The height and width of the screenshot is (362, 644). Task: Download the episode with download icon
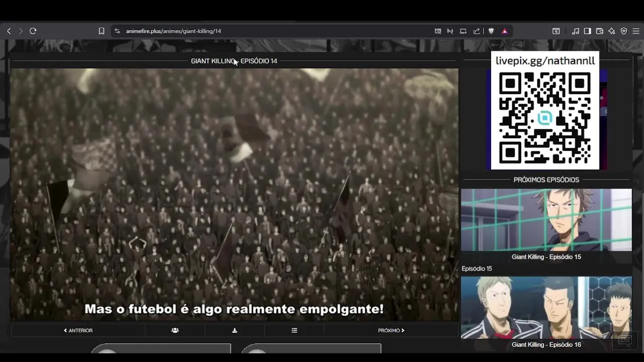pyautogui.click(x=234, y=331)
